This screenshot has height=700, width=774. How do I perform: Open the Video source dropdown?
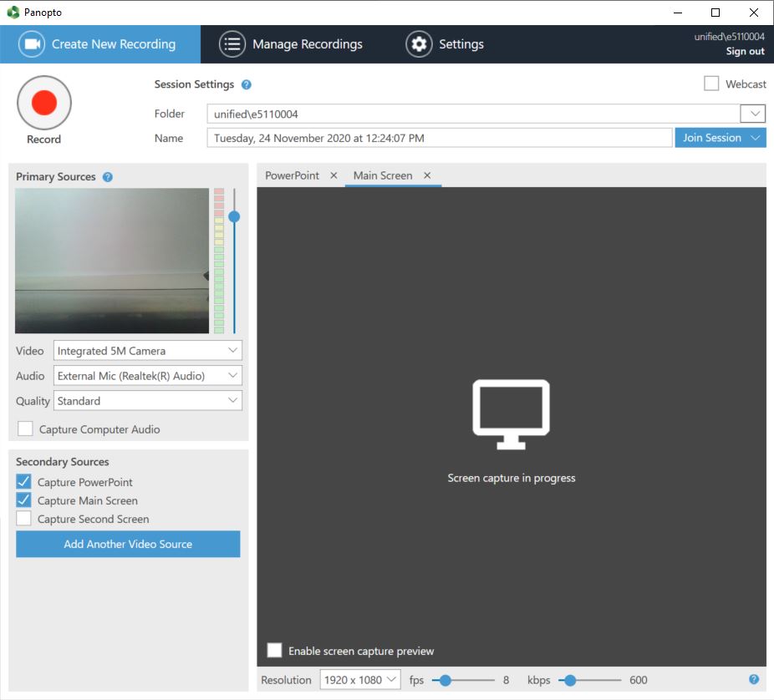click(x=148, y=351)
